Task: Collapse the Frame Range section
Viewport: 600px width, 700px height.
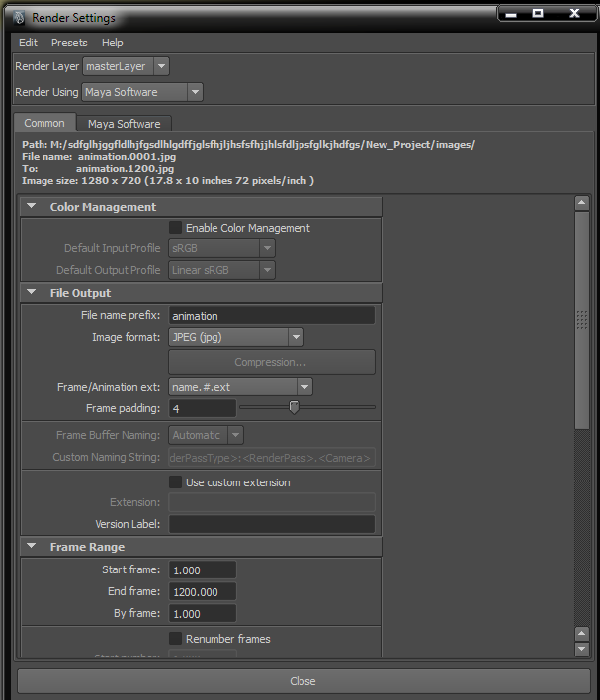Action: pos(32,546)
